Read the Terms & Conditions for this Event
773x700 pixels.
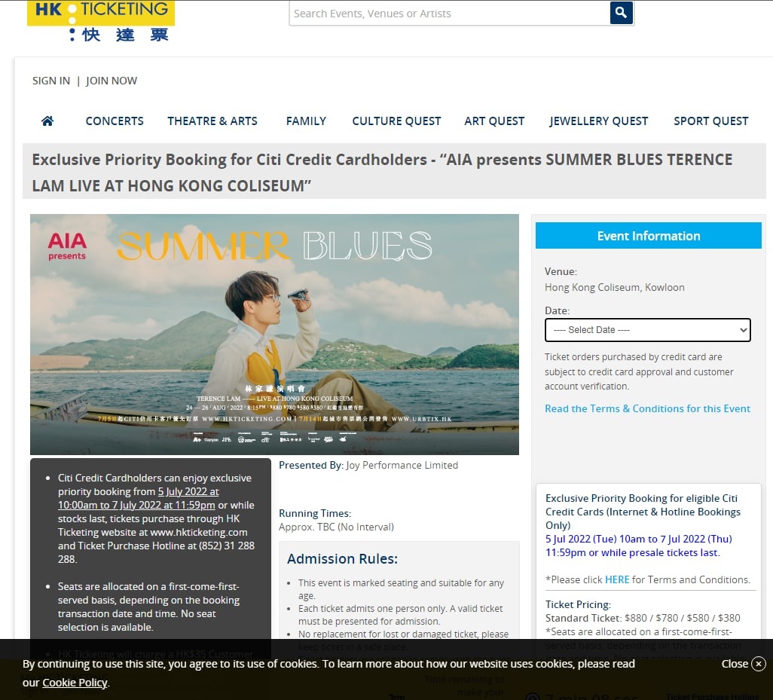tap(647, 408)
